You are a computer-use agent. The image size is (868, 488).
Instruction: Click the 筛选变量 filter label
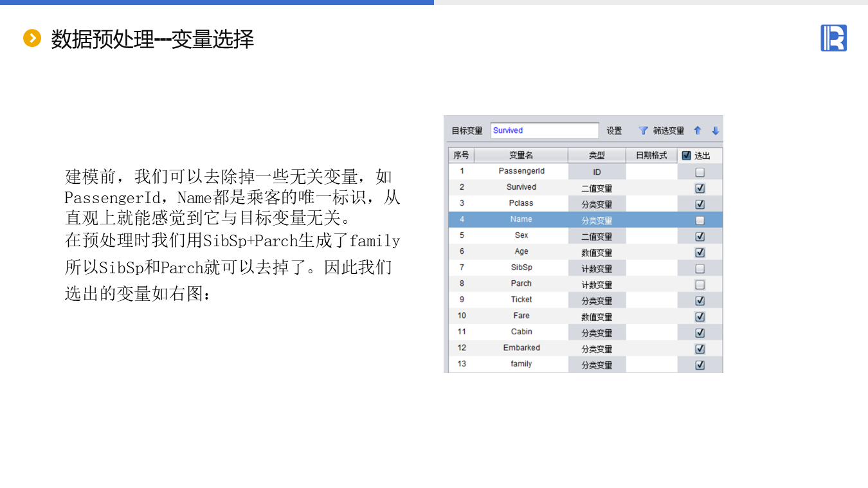click(669, 131)
